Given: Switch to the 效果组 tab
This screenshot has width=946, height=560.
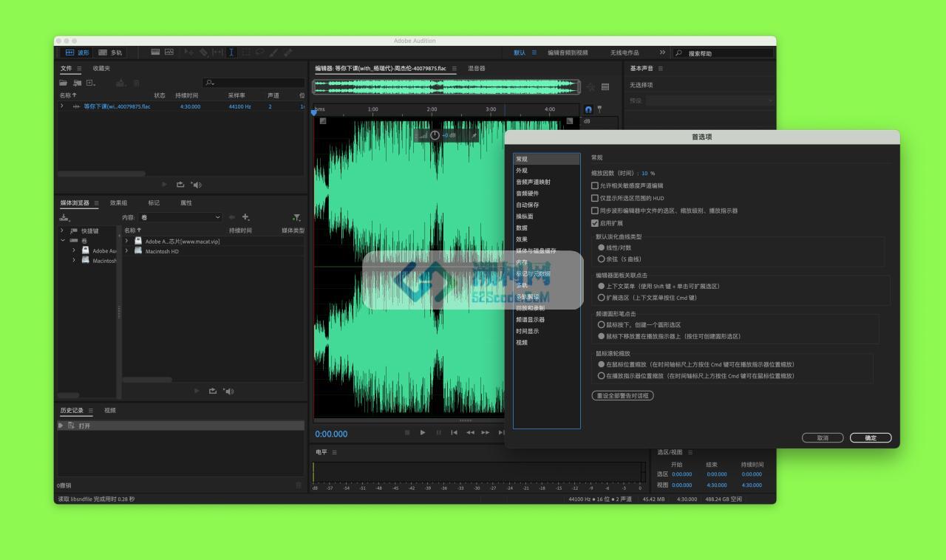Looking at the screenshot, I should [x=118, y=203].
